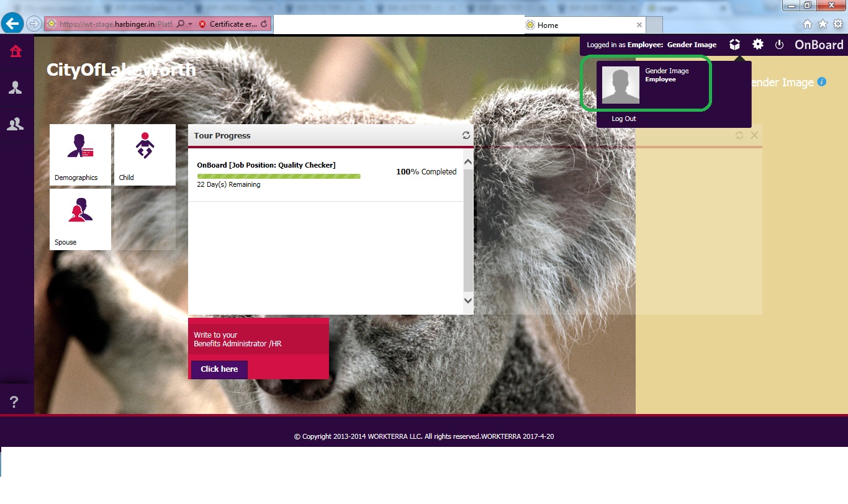This screenshot has width=848, height=504.
Task: Click the OnBoard progress bar
Action: (279, 176)
